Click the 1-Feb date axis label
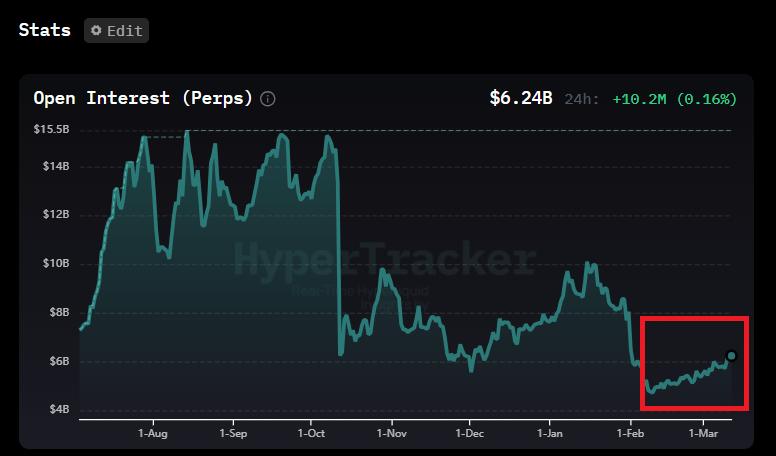 click(x=631, y=434)
